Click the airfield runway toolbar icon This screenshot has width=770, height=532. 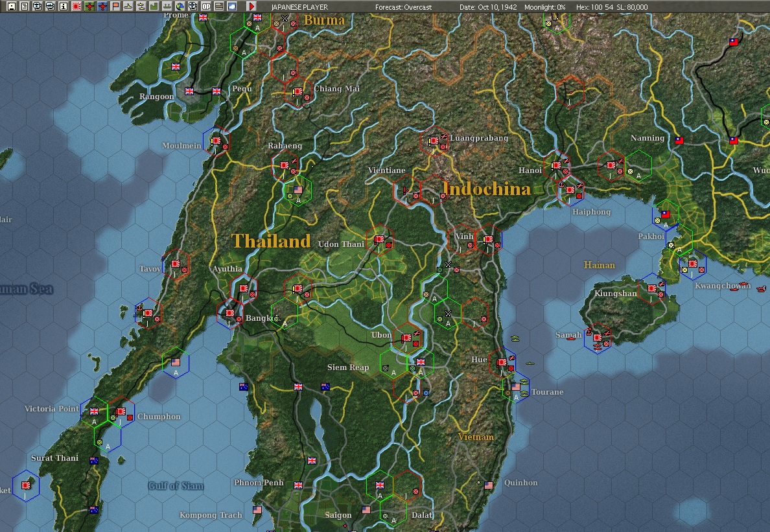click(x=167, y=6)
